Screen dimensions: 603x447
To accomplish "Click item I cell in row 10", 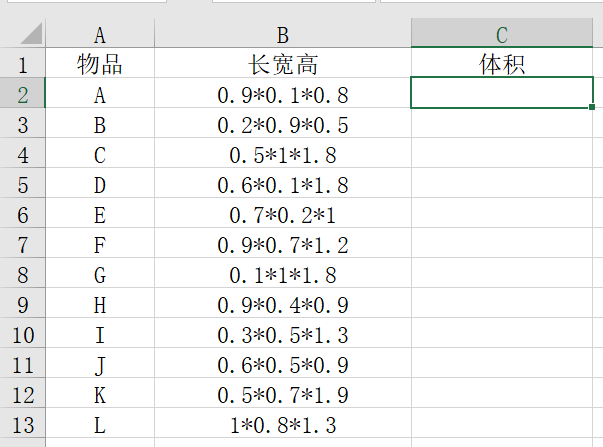I will [100, 333].
